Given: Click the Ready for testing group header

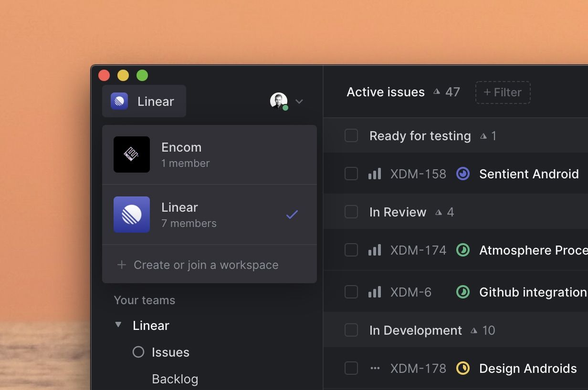Looking at the screenshot, I should [x=420, y=136].
